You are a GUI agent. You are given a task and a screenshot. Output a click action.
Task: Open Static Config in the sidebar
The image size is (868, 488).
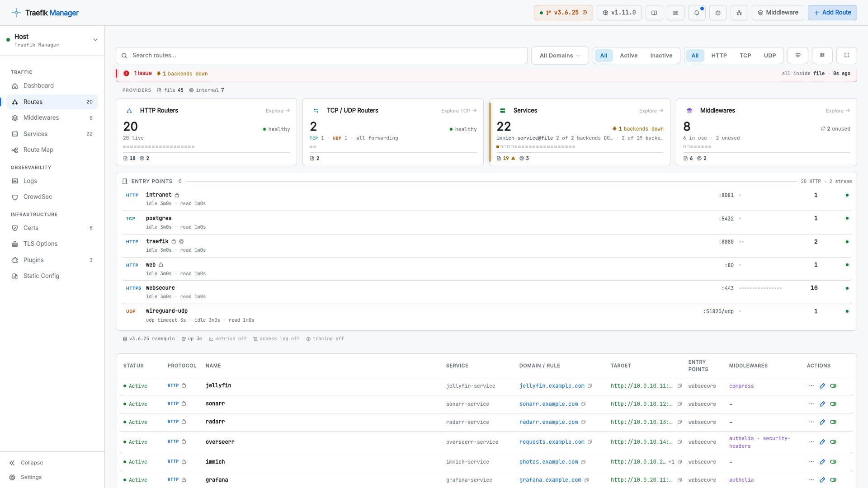pyautogui.click(x=52, y=276)
